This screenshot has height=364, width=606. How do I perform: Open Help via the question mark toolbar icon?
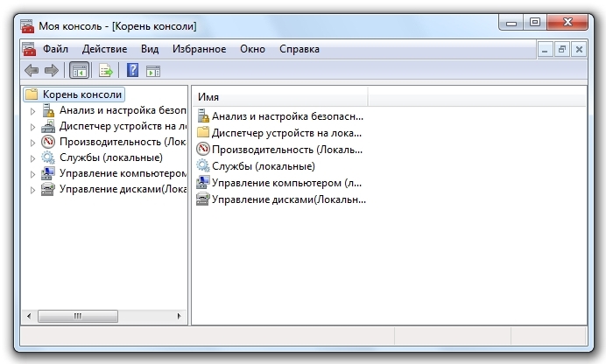133,71
